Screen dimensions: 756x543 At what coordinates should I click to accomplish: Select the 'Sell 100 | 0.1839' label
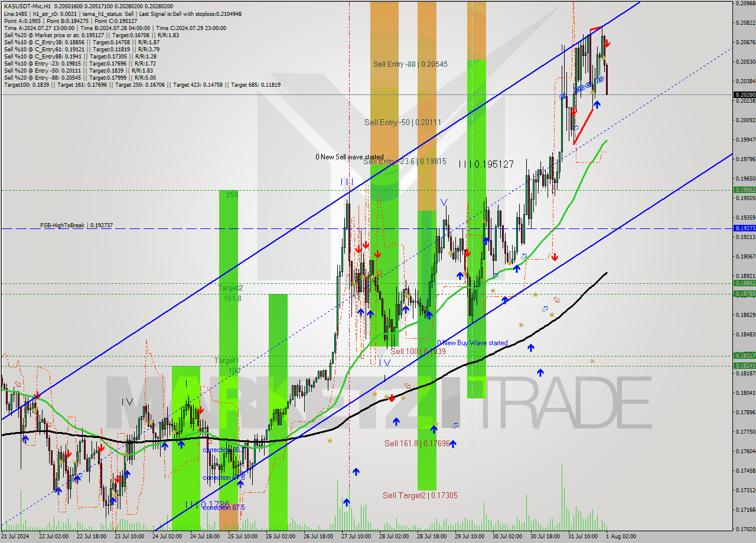click(x=418, y=351)
